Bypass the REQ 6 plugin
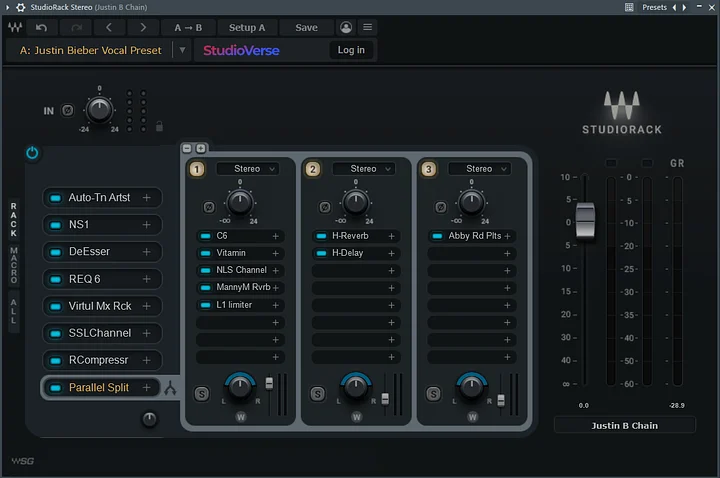The width and height of the screenshot is (720, 478). [x=56, y=279]
